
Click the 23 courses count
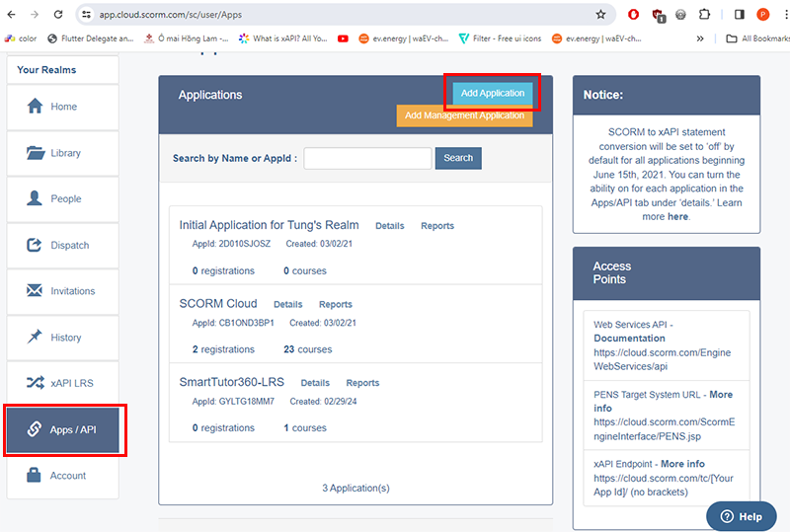pos(308,349)
